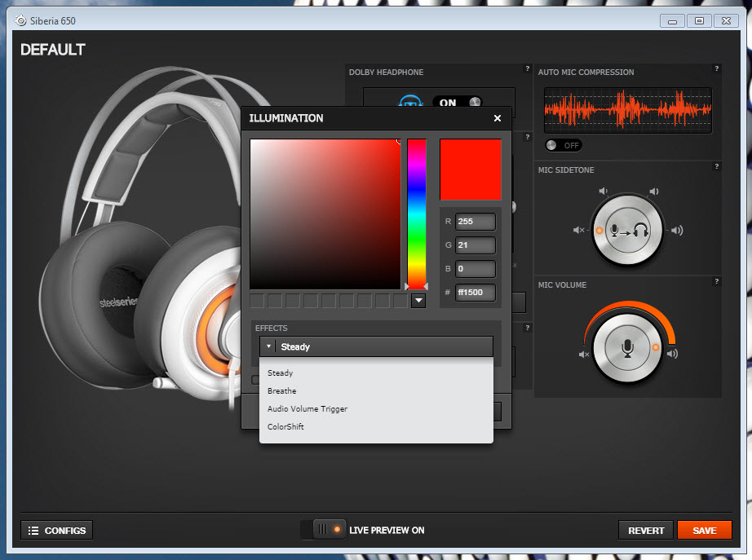
Task: Save the current configuration
Action: tap(704, 531)
